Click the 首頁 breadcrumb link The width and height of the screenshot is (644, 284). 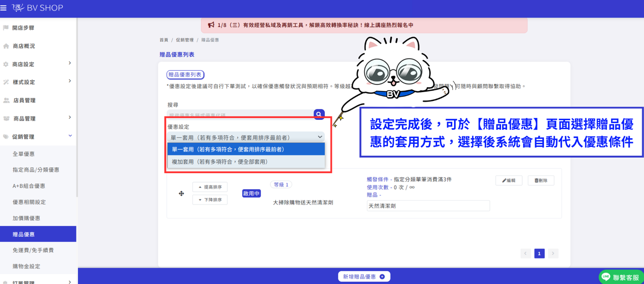click(x=164, y=40)
